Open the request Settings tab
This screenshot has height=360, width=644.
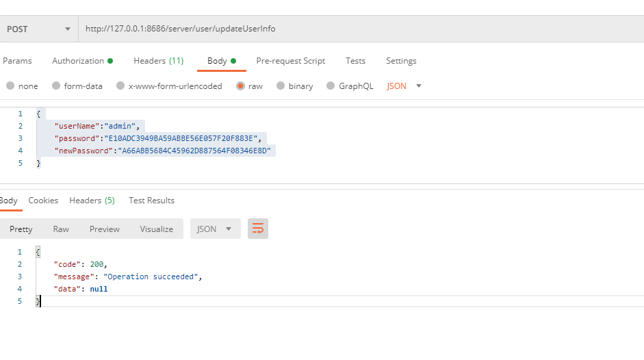pyautogui.click(x=401, y=61)
